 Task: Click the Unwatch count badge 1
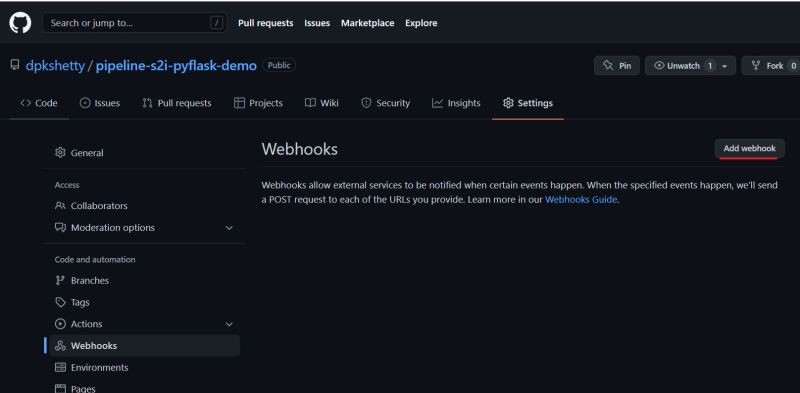pyautogui.click(x=709, y=66)
